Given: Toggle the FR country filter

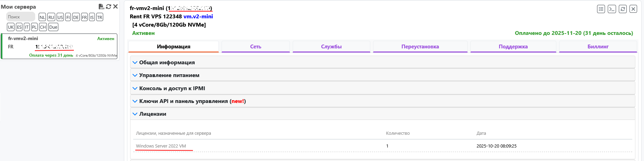Looking at the screenshot, I should [x=84, y=17].
